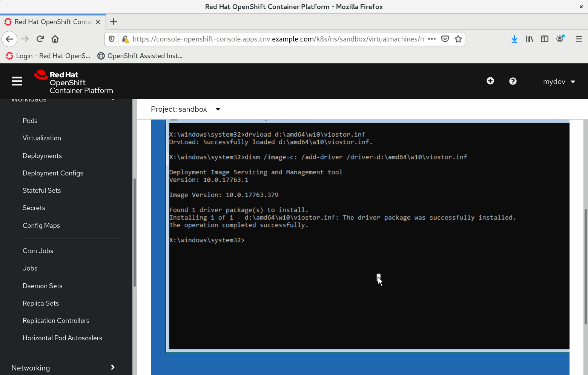588x375 pixels.
Task: Open the help question mark menu
Action: 513,81
